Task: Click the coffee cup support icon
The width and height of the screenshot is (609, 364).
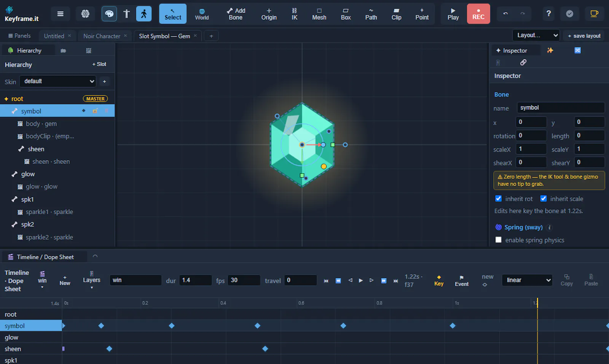Action: [594, 14]
